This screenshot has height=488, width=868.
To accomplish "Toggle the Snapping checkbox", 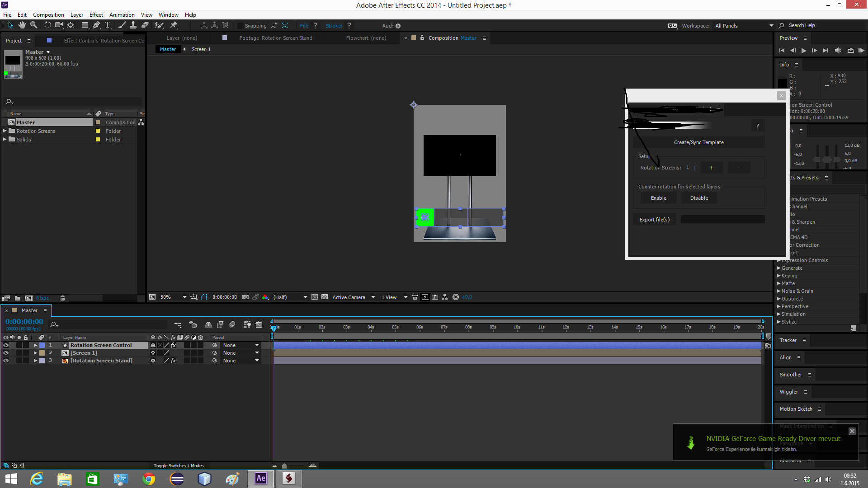I will [x=241, y=26].
